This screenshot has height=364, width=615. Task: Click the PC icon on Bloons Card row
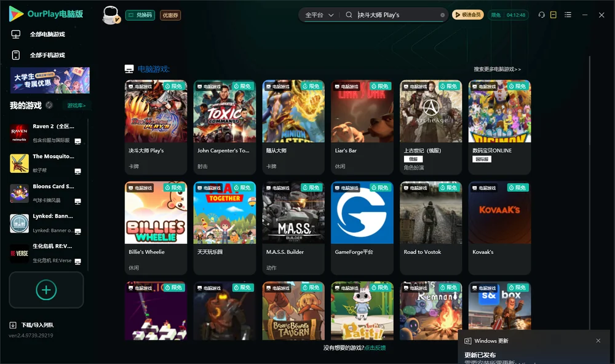click(x=77, y=201)
